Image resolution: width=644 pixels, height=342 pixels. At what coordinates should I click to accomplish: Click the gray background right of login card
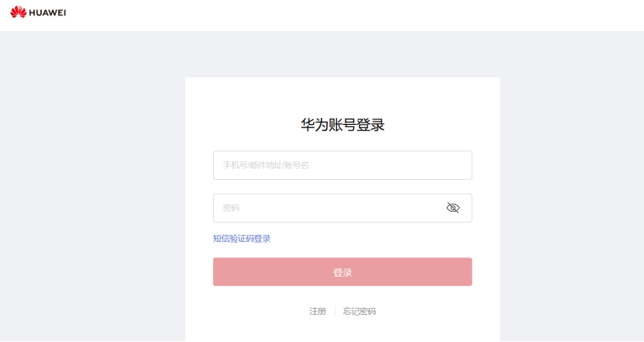point(572,185)
